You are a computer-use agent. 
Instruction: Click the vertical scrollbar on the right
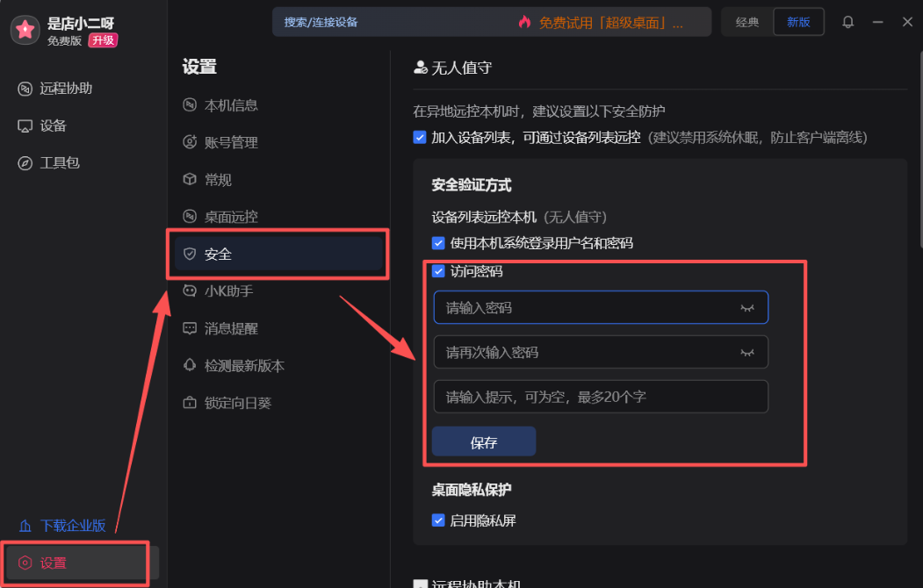(x=920, y=149)
